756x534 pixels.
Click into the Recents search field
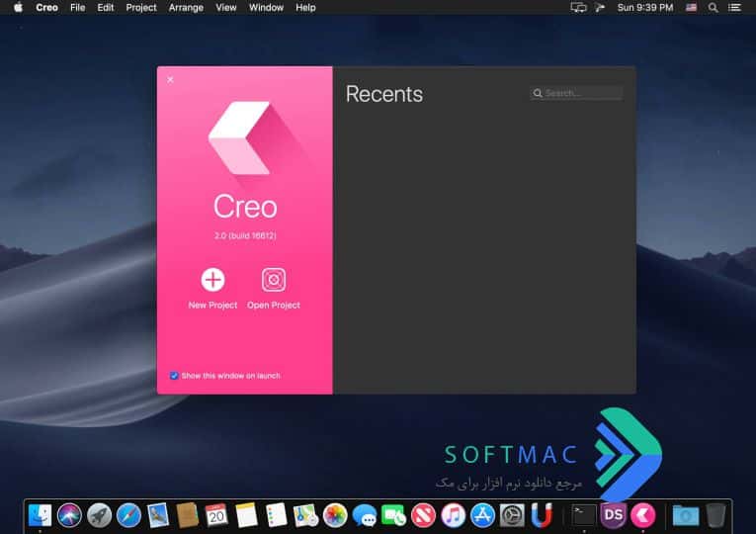(x=576, y=93)
